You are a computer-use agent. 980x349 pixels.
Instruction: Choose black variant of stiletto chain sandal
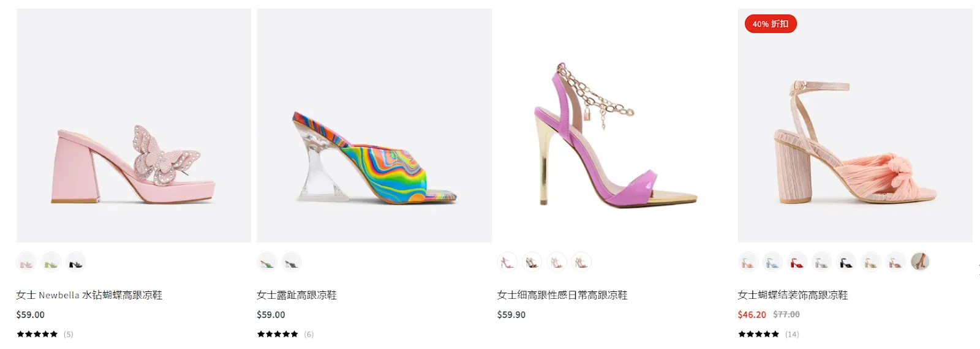532,262
